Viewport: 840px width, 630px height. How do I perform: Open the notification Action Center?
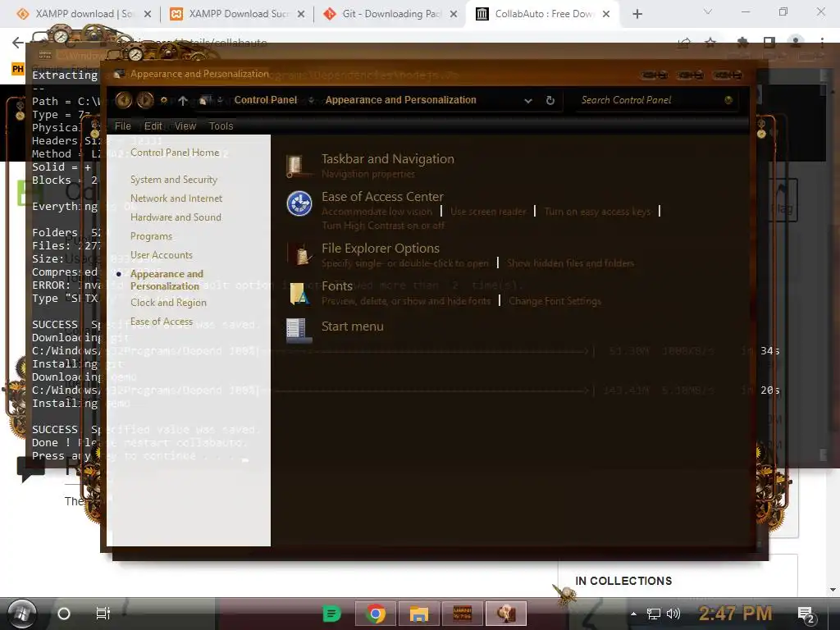pos(806,614)
